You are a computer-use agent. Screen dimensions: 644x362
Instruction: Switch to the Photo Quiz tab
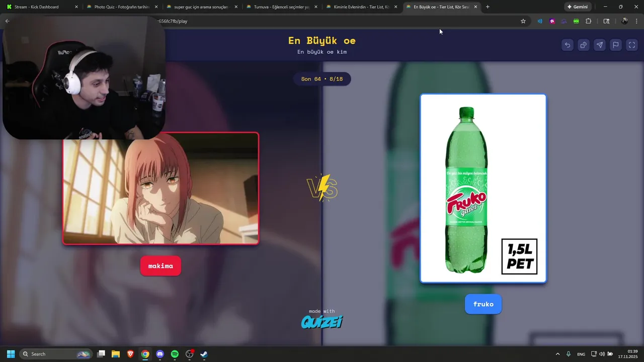pyautogui.click(x=123, y=7)
